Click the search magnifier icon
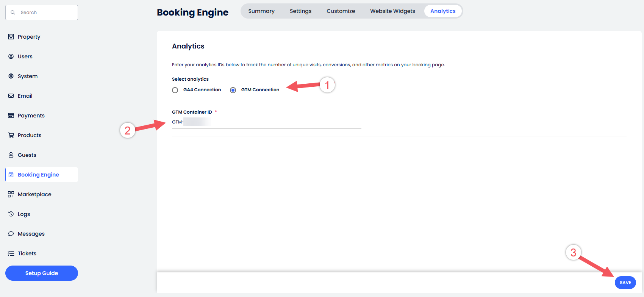Screen dimensions: 644x297 (x=13, y=13)
